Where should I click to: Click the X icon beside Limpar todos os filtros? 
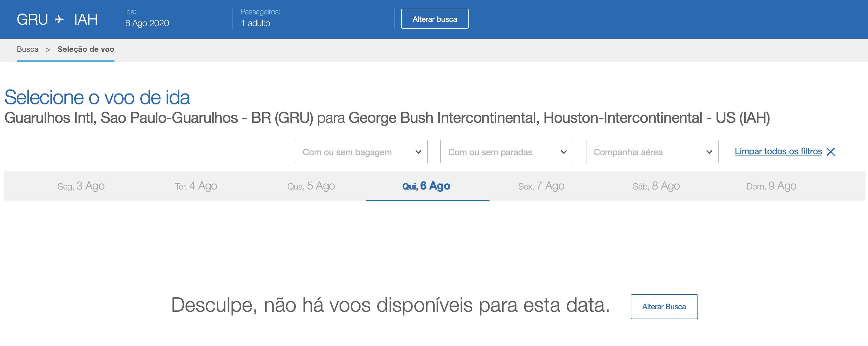coord(831,152)
